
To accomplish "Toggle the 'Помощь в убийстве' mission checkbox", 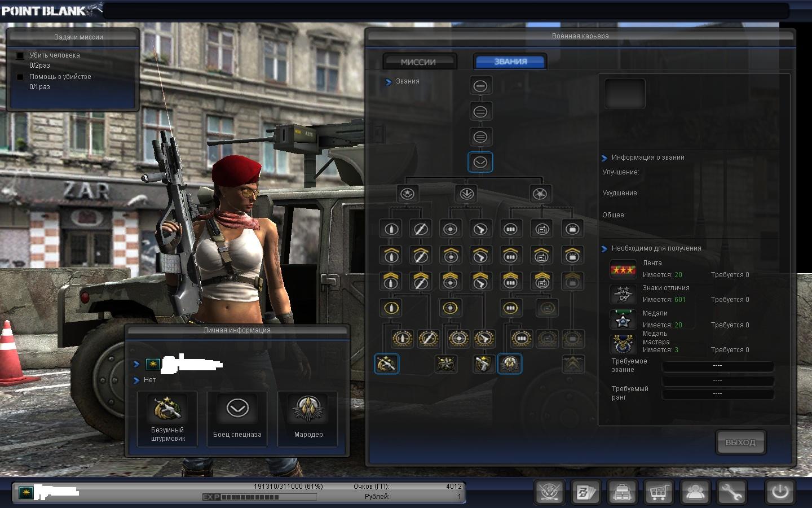I will click(x=20, y=77).
